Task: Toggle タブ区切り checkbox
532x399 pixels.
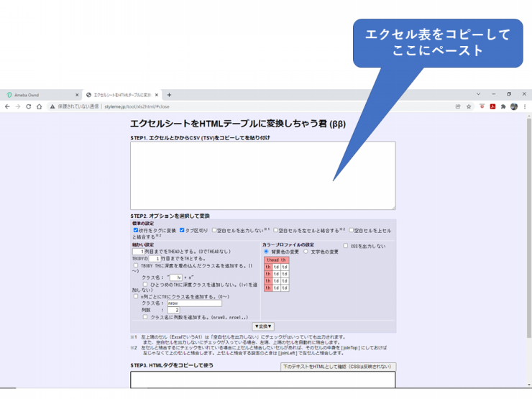Action: click(x=182, y=230)
